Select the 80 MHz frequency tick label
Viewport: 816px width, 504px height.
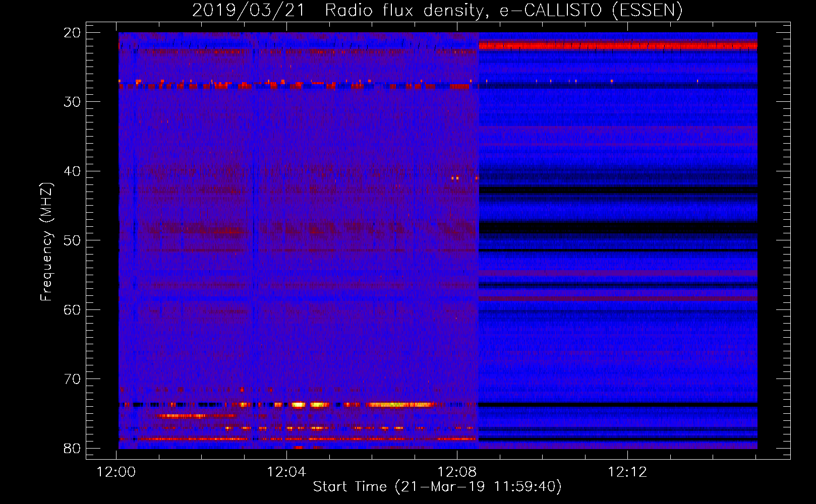[72, 448]
